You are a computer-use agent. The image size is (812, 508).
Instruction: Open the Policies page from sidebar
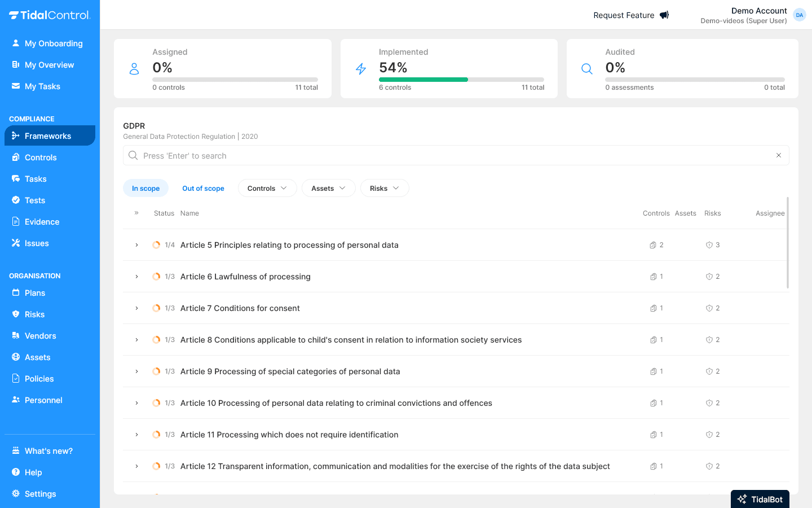pos(40,378)
